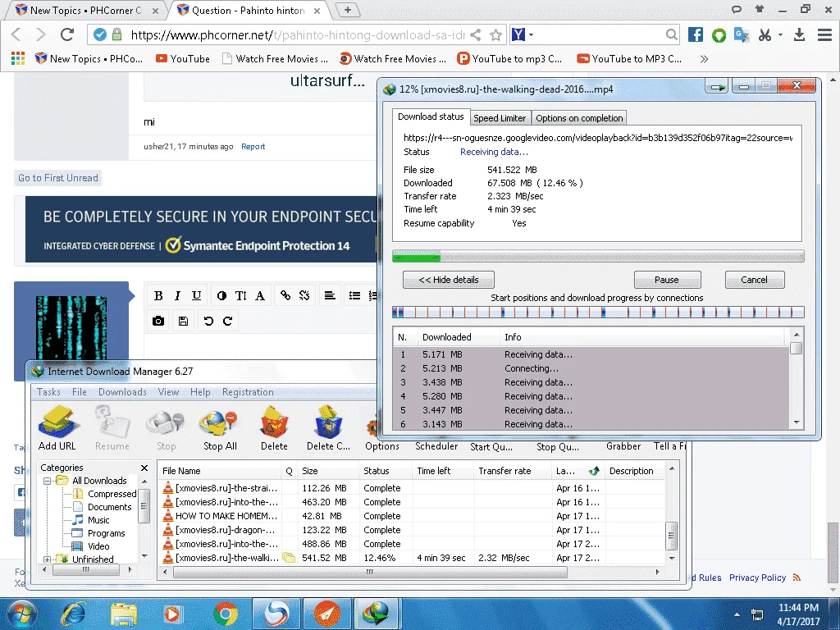Click the Report link under the post

(253, 147)
